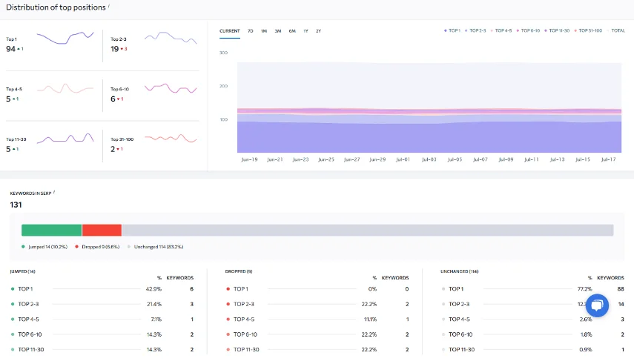Click KEYWORDS column header in Jumped table
Viewport: 634px width, 364px height.
[x=180, y=278]
